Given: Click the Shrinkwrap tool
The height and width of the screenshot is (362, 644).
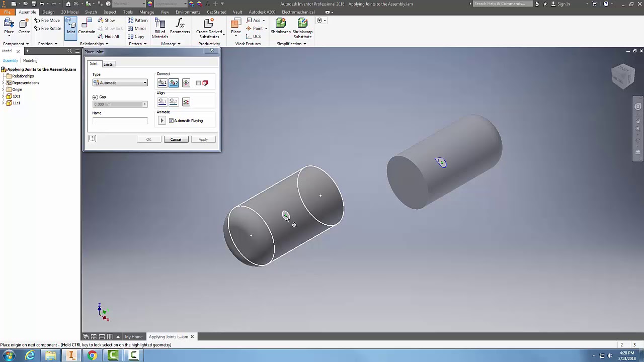Looking at the screenshot, I should click(281, 26).
